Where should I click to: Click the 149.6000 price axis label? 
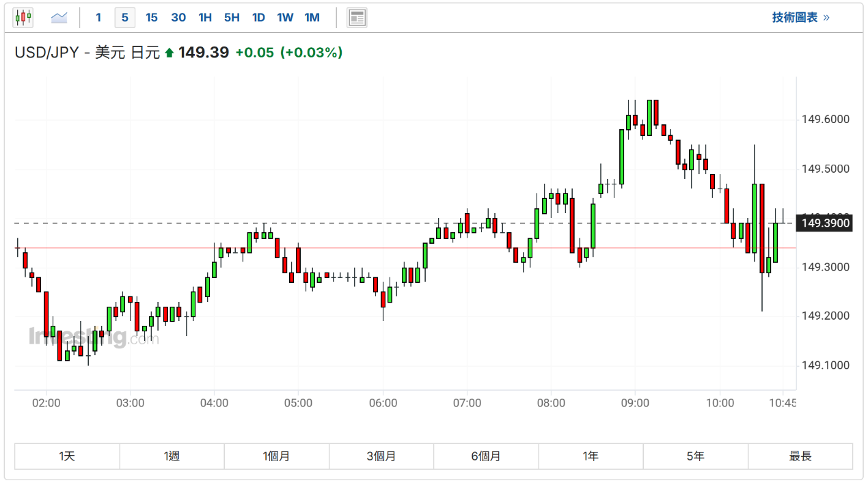pyautogui.click(x=826, y=120)
